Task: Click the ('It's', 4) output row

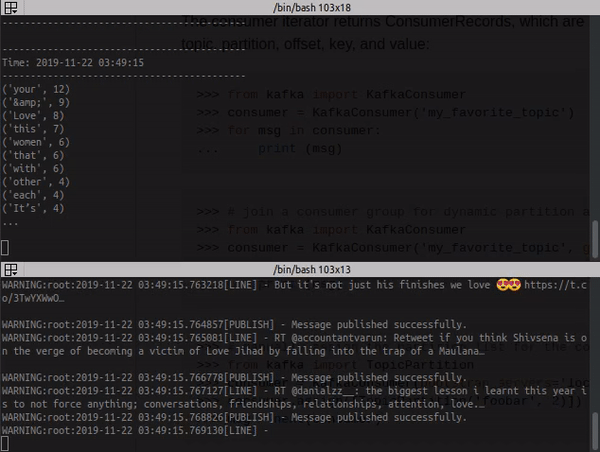Action: tap(33, 209)
